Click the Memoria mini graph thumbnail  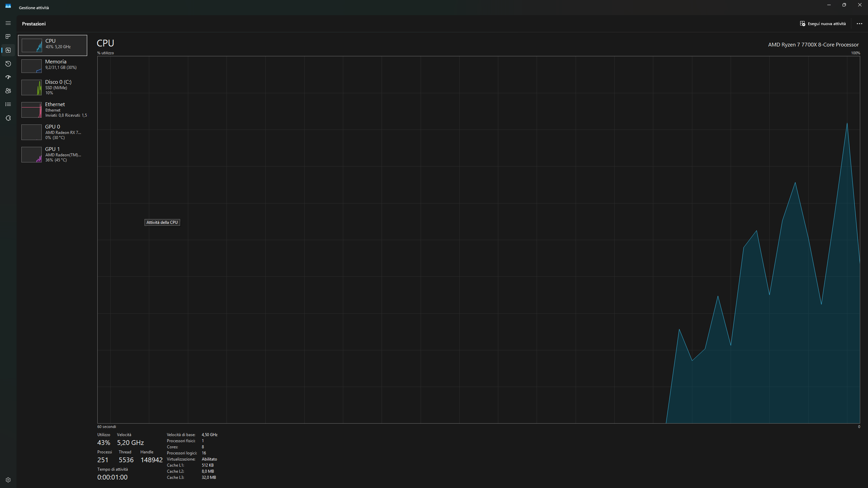point(32,66)
